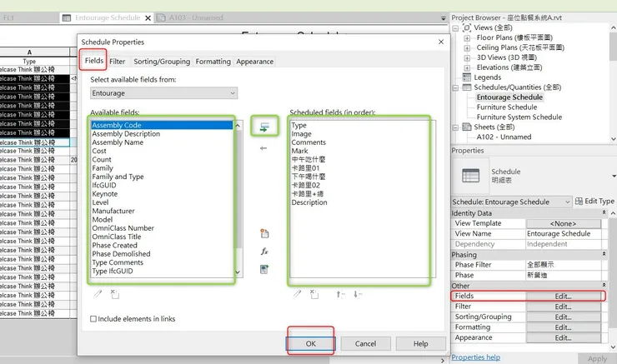617x364 pixels.
Task: Click Edit button for Sorting/Grouping property
Action: tap(564, 317)
